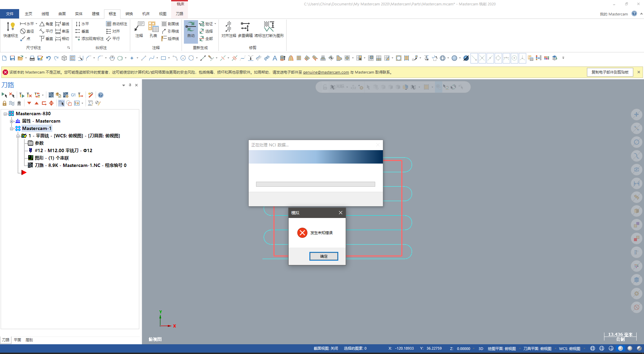Move insert arrow down with red down triangle
Viewport: 644px width, 354px height.
(x=29, y=103)
